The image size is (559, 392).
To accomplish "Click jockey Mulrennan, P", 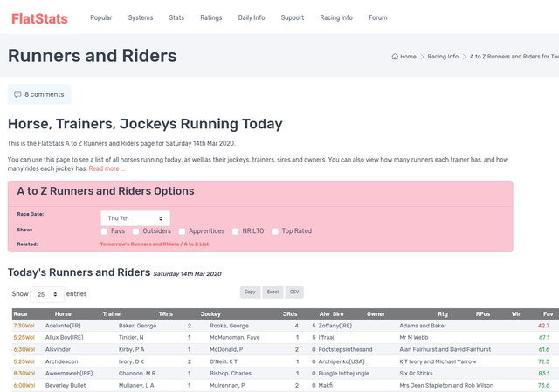I will point(227,386).
